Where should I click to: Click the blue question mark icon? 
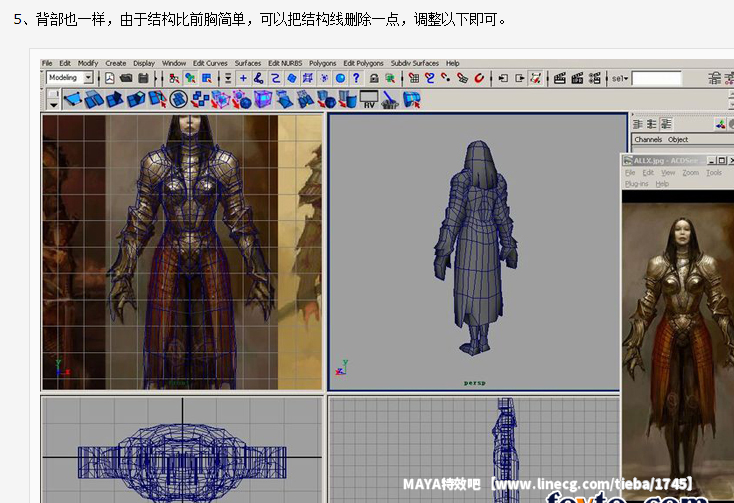356,78
